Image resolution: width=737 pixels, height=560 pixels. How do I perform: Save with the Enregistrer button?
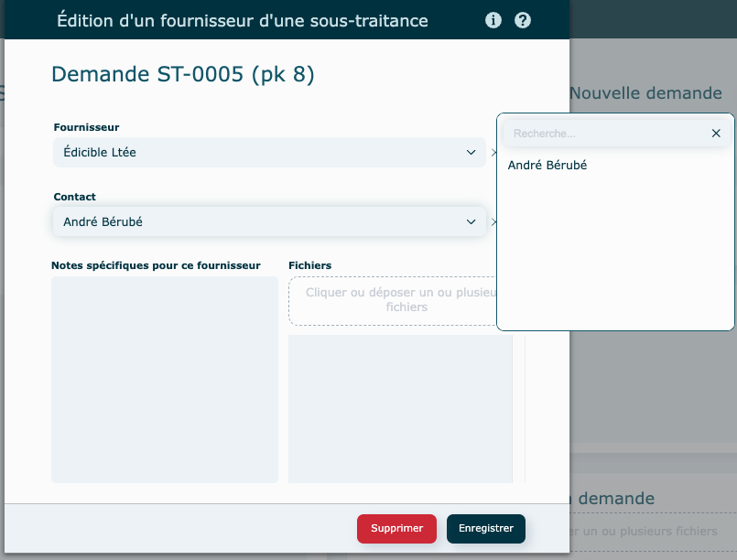(485, 528)
